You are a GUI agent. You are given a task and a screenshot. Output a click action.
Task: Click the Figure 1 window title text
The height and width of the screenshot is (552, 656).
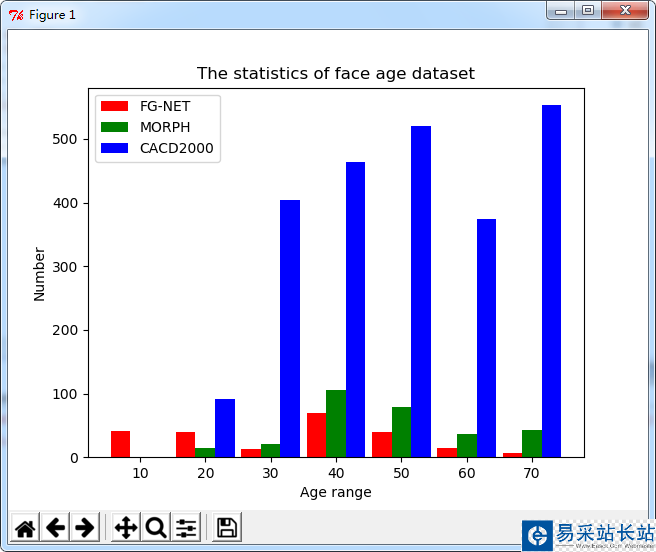click(52, 15)
